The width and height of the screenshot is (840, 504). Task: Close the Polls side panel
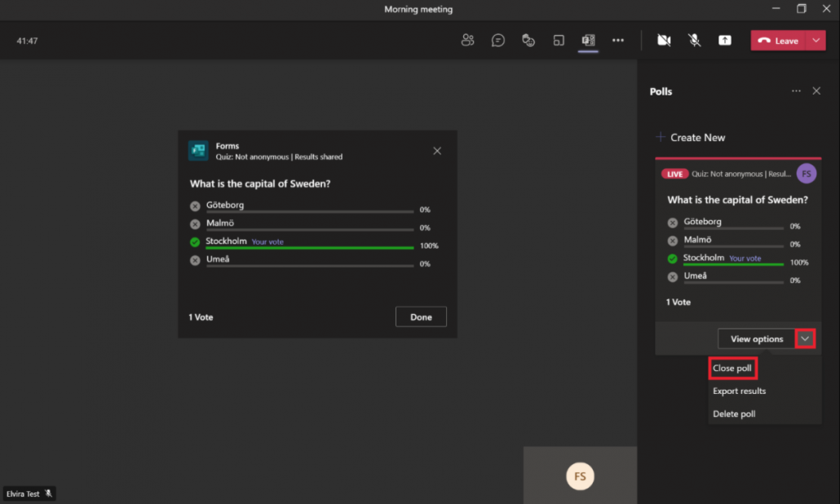point(816,91)
